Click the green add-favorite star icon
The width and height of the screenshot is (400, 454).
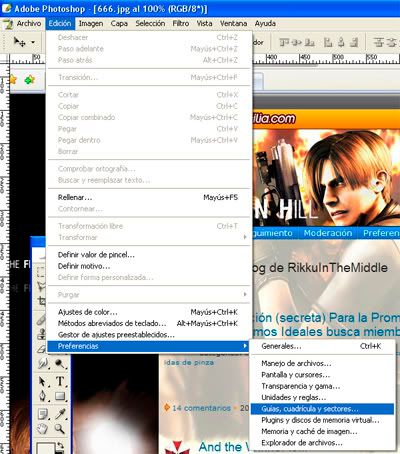tap(30, 80)
